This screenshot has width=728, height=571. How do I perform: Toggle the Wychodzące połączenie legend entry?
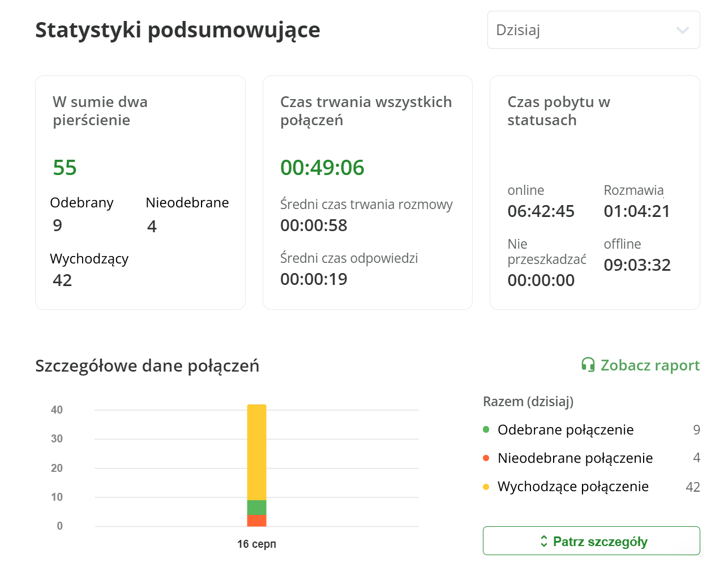pos(572,487)
